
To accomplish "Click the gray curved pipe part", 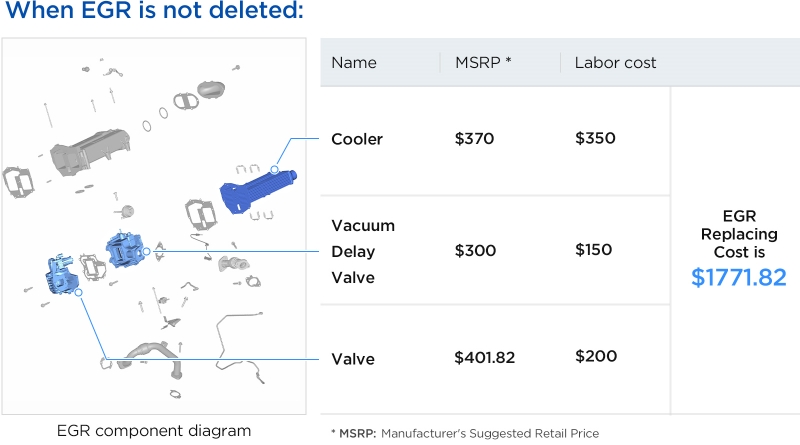I will point(153,358).
